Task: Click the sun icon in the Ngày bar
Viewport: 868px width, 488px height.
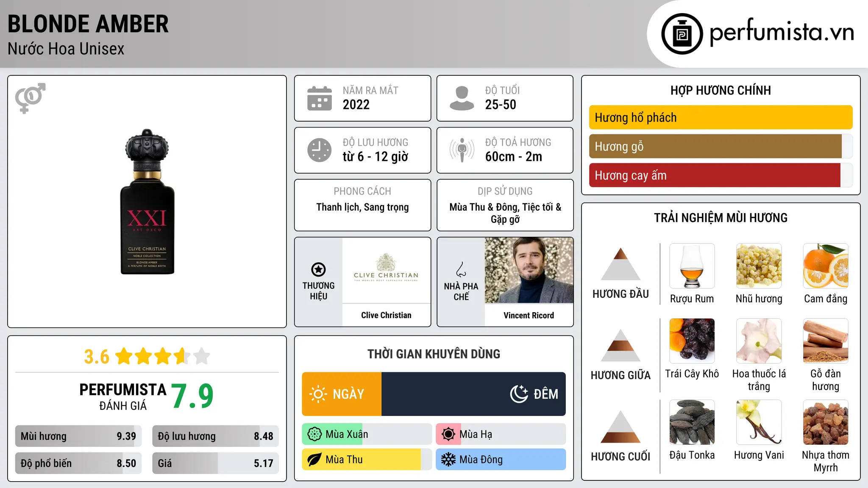Action: (x=318, y=394)
